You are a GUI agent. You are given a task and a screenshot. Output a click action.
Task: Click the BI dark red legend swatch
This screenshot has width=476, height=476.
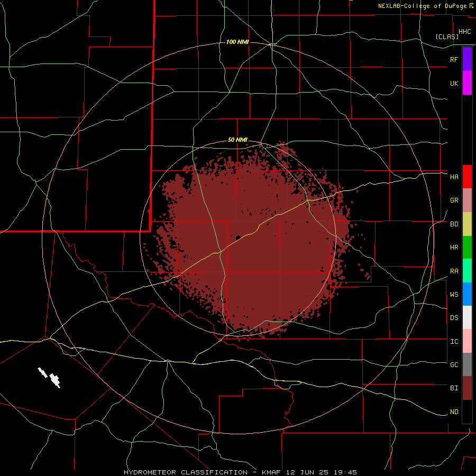[x=467, y=388]
